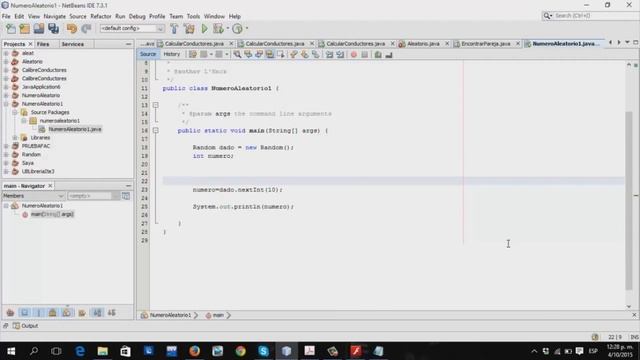
Task: Click the Start Macro Recording red circle icon
Action: pos(353,54)
